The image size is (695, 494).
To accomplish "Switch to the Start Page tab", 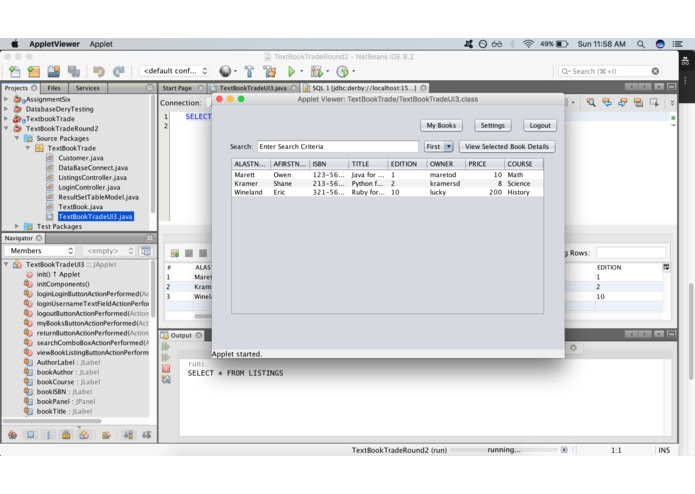I will [177, 88].
